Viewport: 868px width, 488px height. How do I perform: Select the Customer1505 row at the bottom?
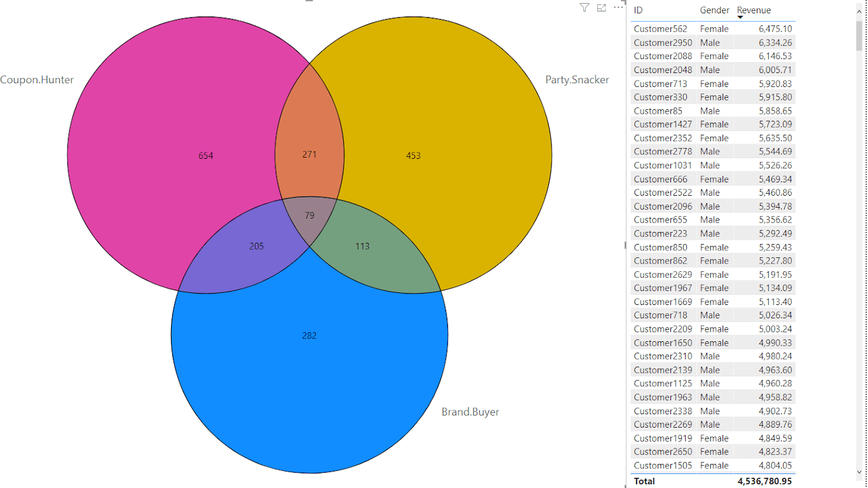pyautogui.click(x=699, y=465)
